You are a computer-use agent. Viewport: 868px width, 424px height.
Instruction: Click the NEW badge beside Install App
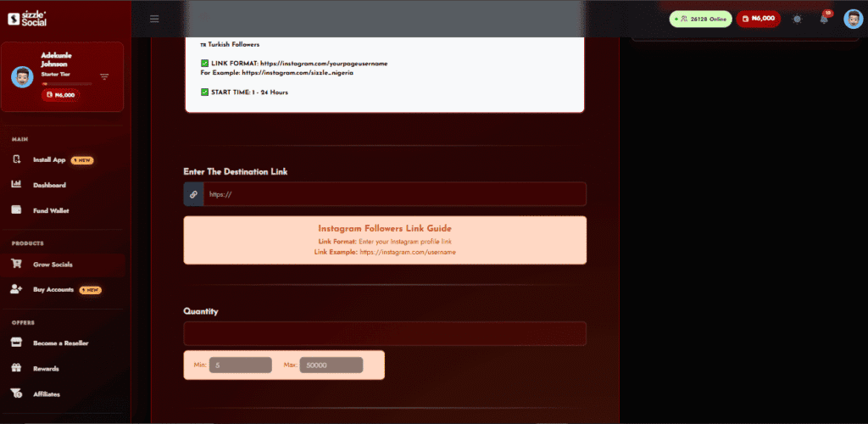(82, 160)
